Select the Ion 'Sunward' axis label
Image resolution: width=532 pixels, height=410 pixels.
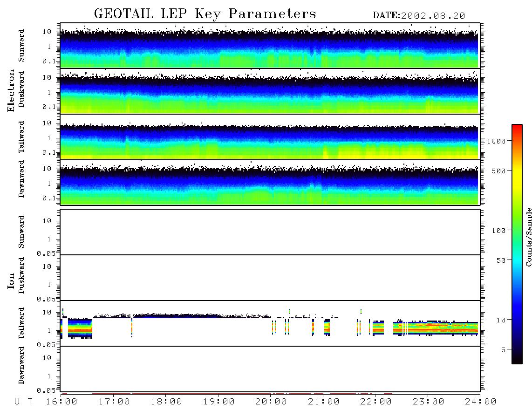click(x=21, y=232)
